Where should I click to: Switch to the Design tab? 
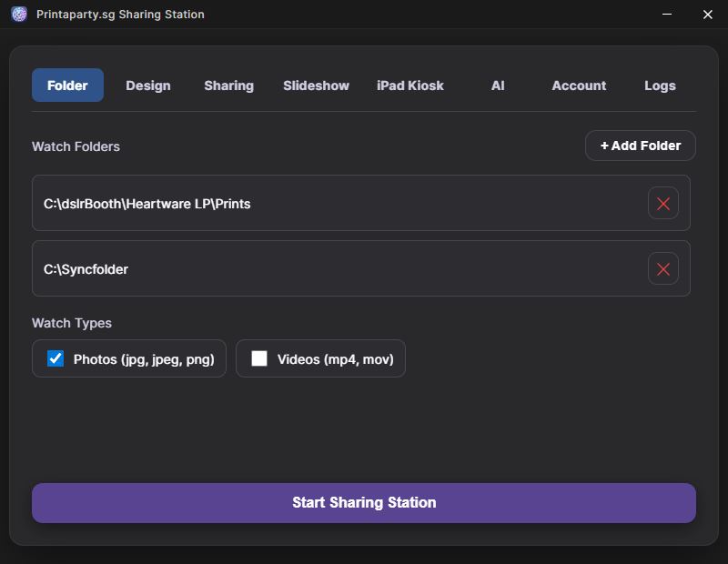tap(147, 86)
